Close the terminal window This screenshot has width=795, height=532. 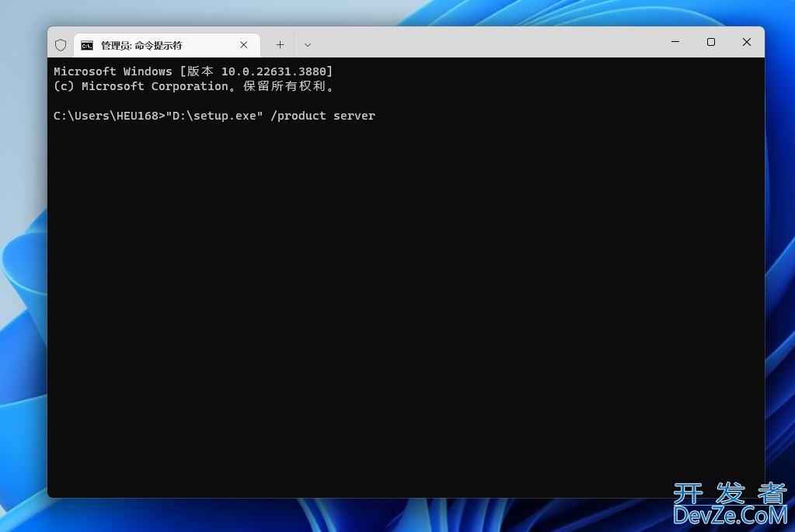pos(747,42)
